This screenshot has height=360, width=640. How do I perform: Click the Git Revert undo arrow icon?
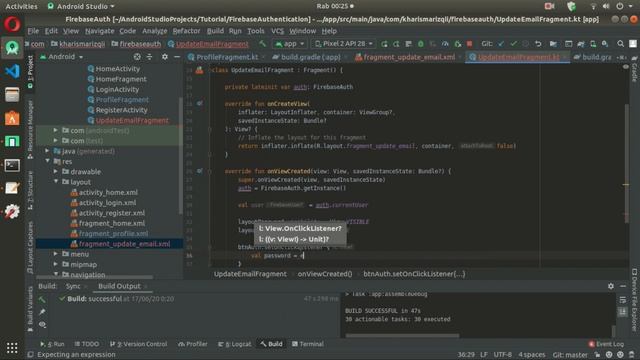click(x=538, y=44)
